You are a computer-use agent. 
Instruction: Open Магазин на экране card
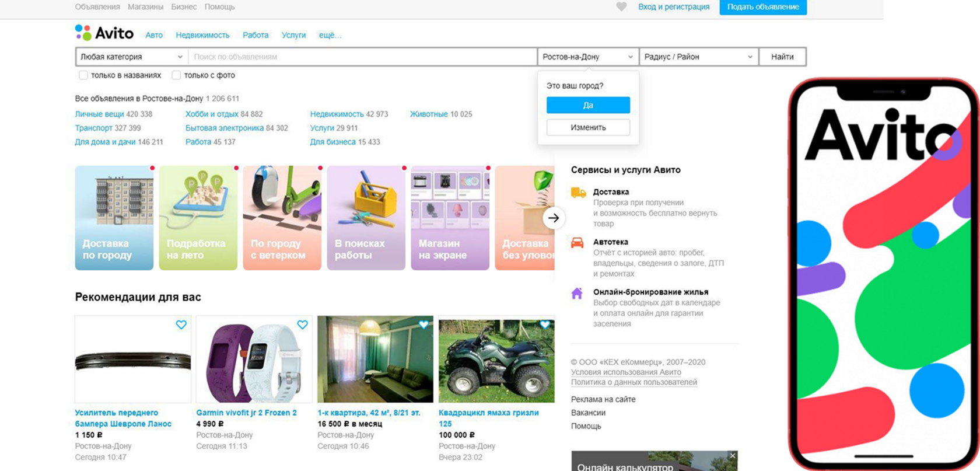point(450,218)
